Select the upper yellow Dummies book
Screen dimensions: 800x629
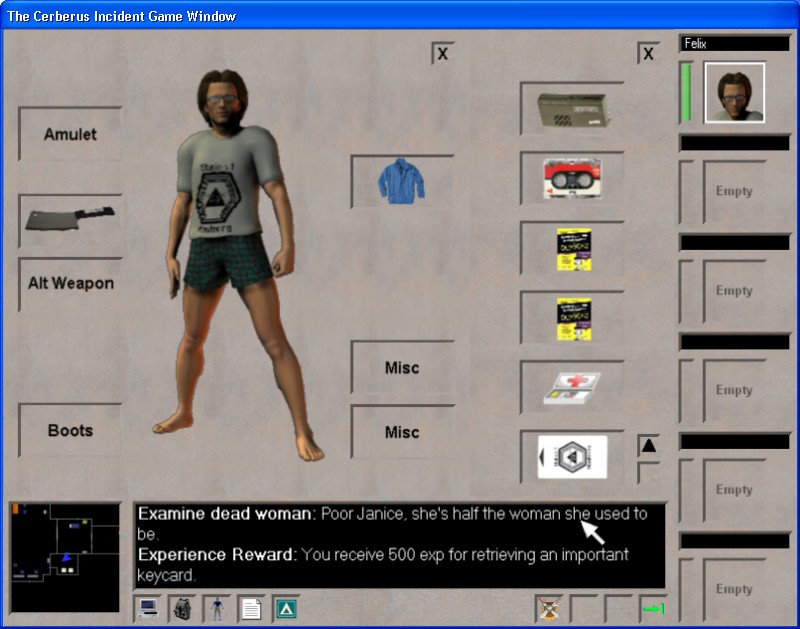point(572,248)
